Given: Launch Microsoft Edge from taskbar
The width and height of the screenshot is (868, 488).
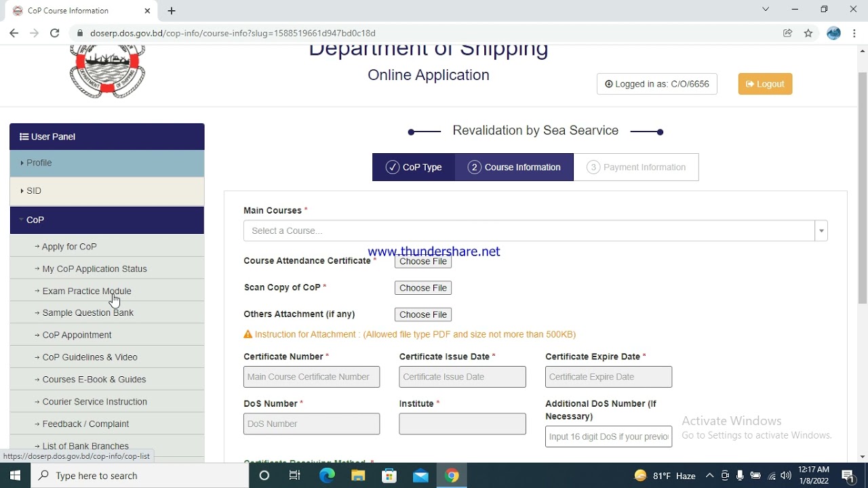Looking at the screenshot, I should pos(327,475).
